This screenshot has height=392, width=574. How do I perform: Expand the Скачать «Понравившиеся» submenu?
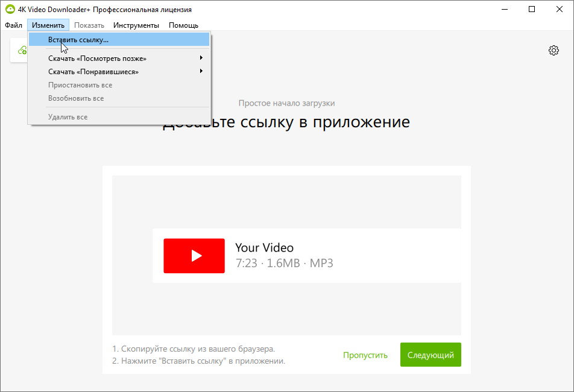[93, 72]
